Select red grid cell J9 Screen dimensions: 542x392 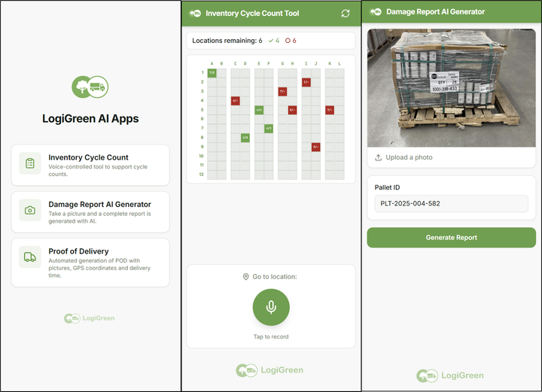click(316, 147)
